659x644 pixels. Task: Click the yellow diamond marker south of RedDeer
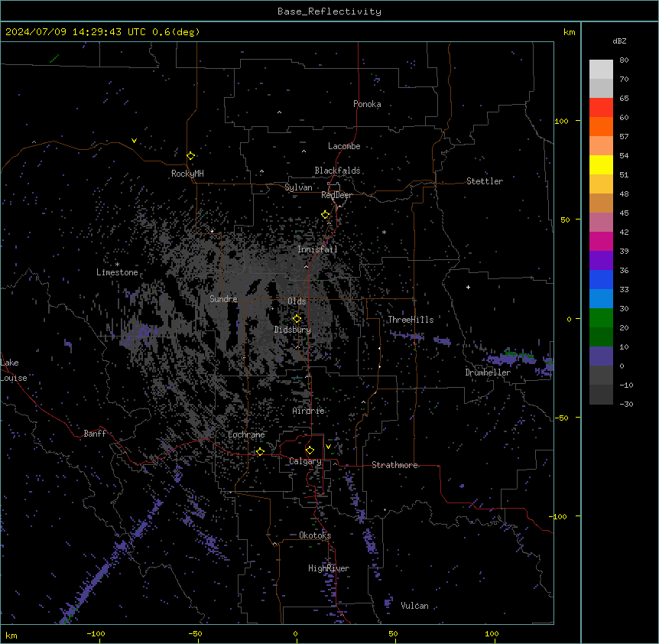point(325,215)
